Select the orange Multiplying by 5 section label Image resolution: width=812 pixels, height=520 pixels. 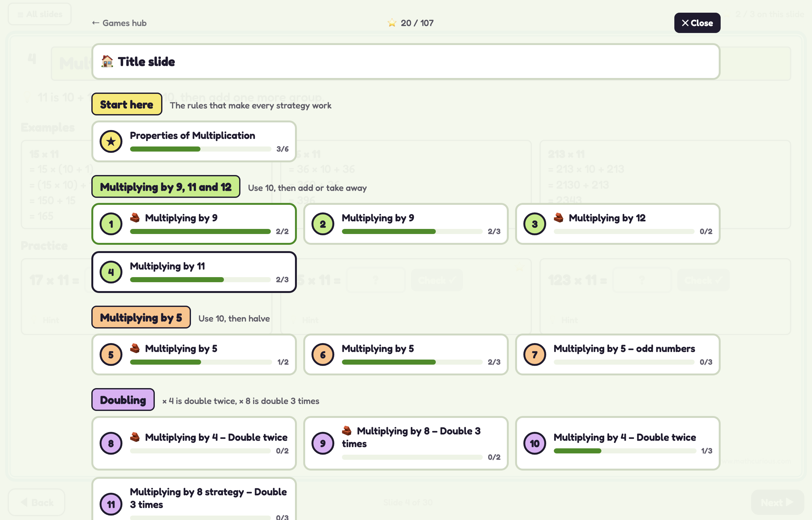click(x=141, y=317)
